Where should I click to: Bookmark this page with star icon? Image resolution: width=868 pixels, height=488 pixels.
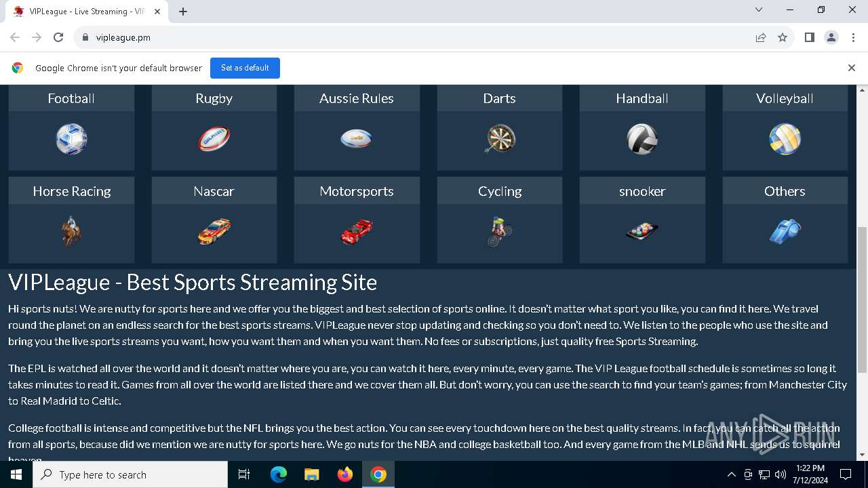783,38
